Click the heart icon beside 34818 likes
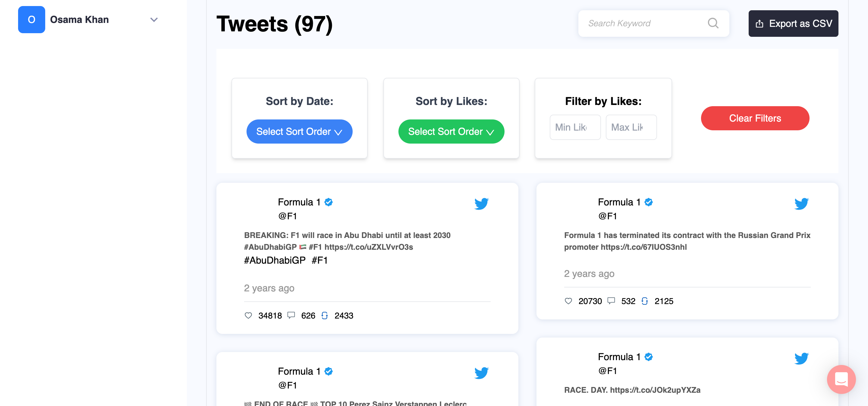The width and height of the screenshot is (868, 406). pos(248,315)
